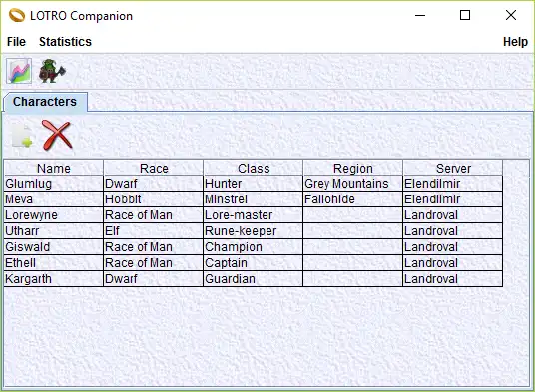Click Giswald's Race of Man cell
Viewport: 535px width, 392px height.
(x=153, y=247)
